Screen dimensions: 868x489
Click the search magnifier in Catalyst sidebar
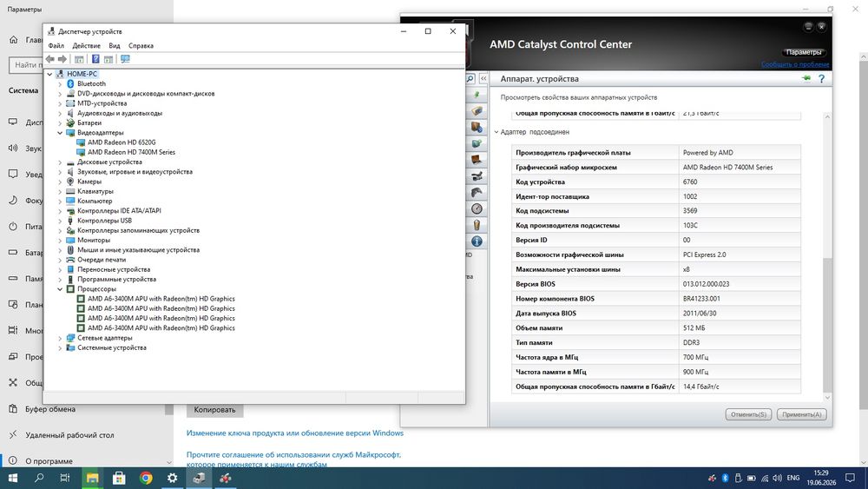coord(470,79)
